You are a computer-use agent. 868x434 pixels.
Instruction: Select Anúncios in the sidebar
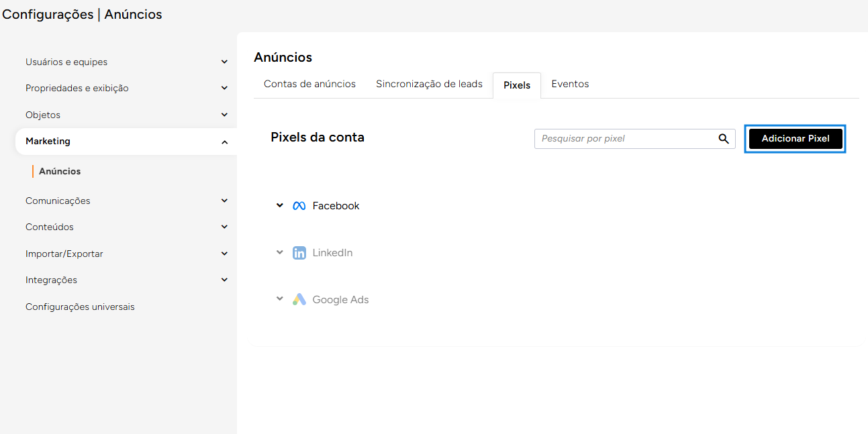(x=60, y=171)
